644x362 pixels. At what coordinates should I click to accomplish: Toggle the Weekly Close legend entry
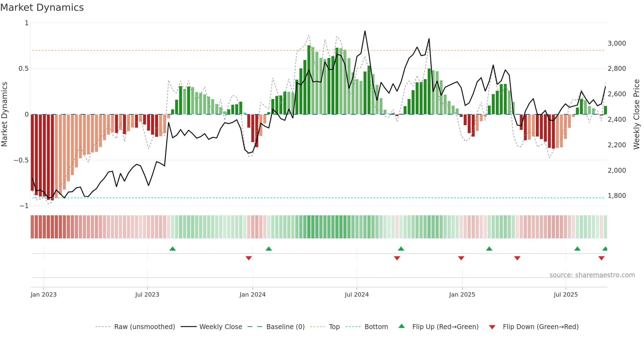pos(211,327)
